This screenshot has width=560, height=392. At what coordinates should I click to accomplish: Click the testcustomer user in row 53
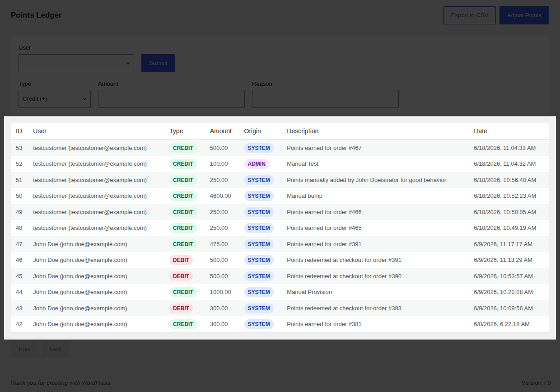(90, 148)
